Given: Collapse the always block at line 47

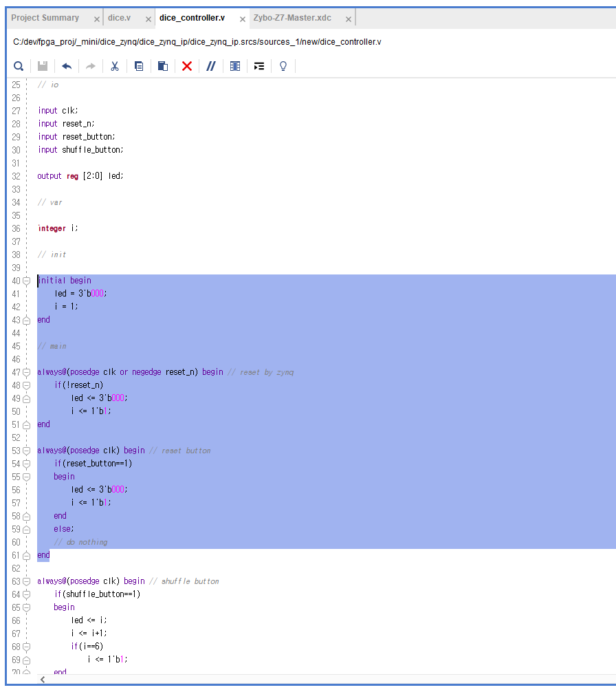Looking at the screenshot, I should click(x=26, y=372).
